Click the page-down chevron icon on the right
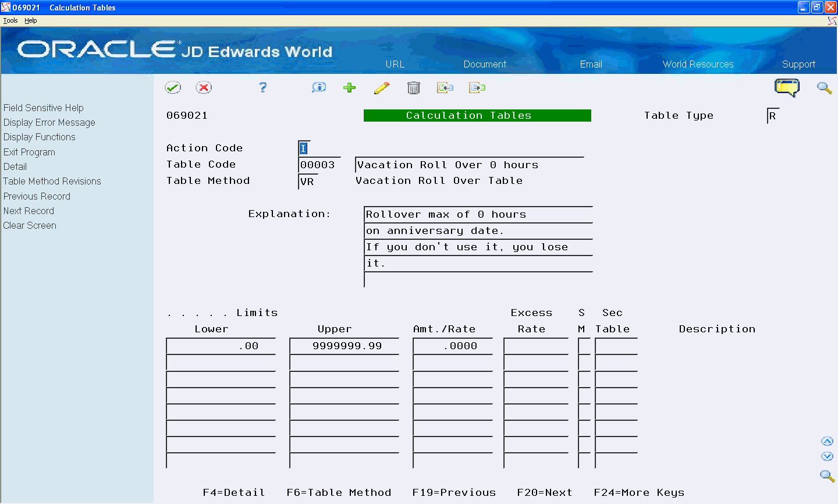The height and width of the screenshot is (504, 838). click(x=828, y=456)
